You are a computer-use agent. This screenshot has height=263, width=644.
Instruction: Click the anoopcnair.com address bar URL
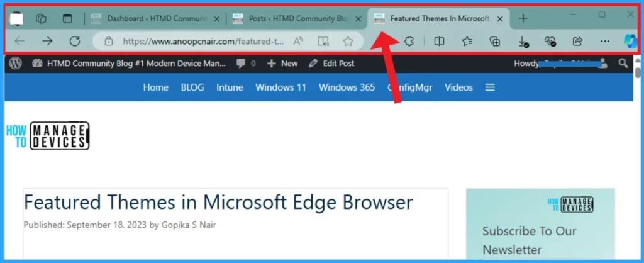[x=203, y=41]
